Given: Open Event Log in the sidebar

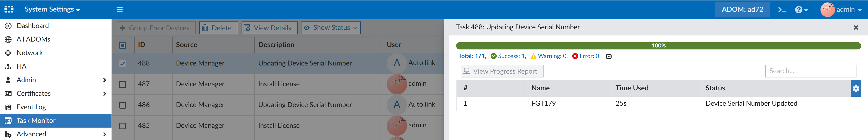Looking at the screenshot, I should pos(31,107).
